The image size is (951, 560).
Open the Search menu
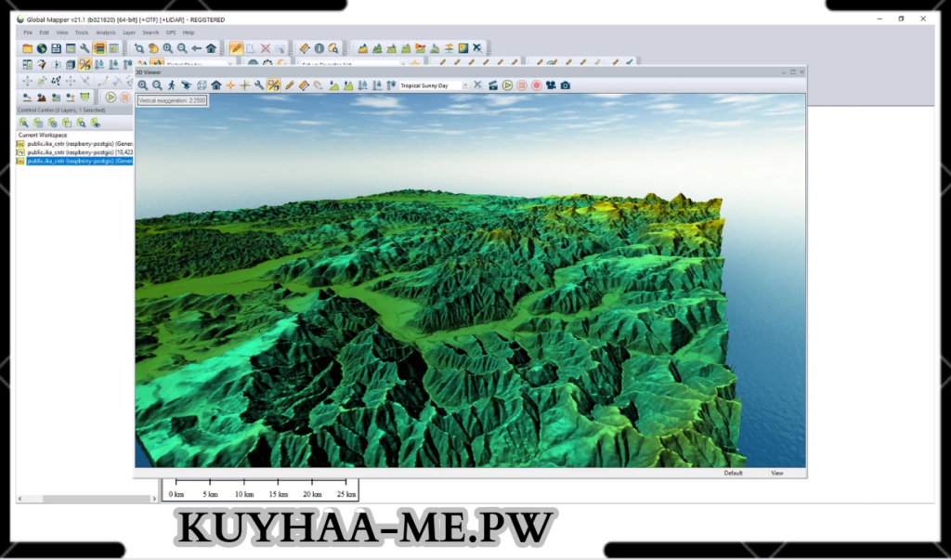click(150, 33)
